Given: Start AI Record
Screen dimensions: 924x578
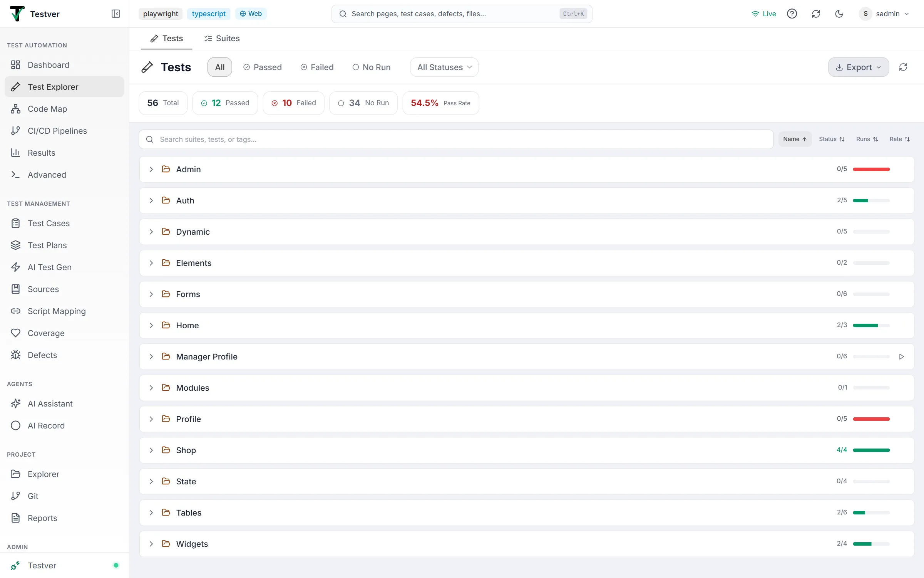Looking at the screenshot, I should 64,425.
